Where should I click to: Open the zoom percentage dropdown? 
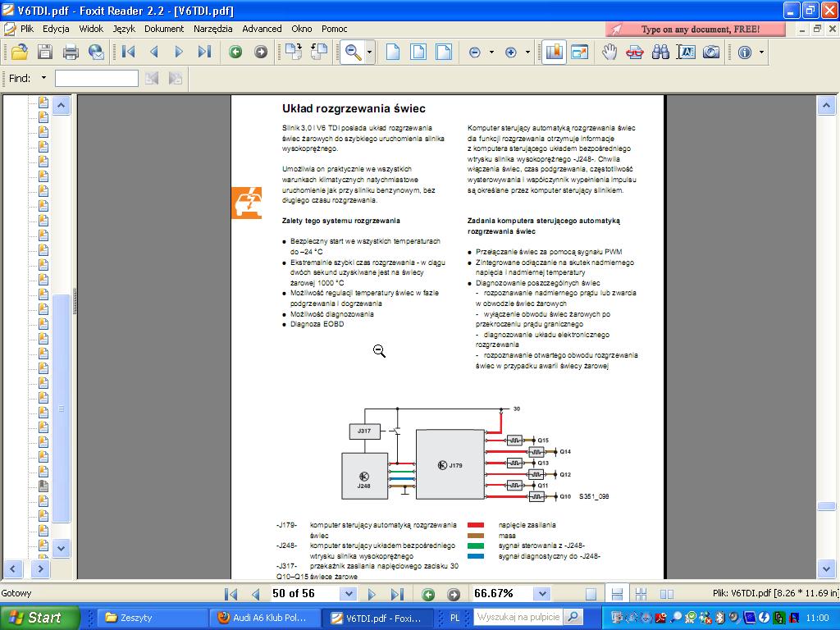541,594
